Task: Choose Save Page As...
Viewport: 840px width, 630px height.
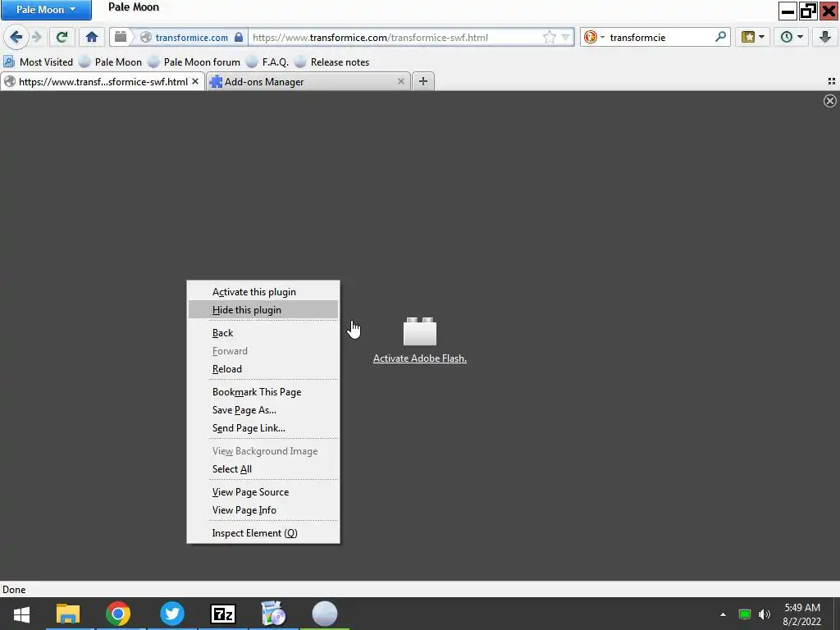Action: pyautogui.click(x=263, y=410)
